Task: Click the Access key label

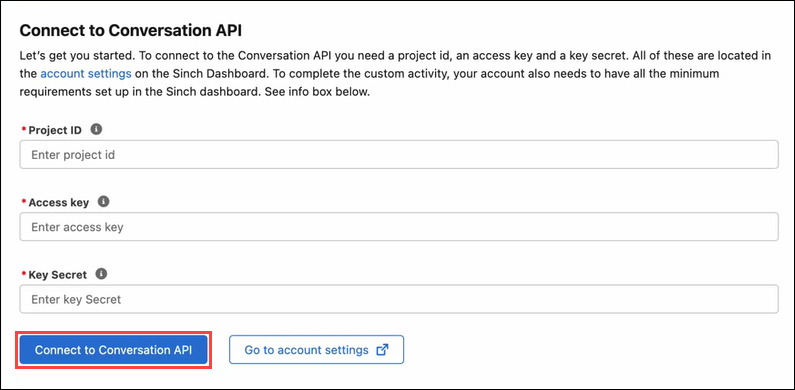Action: 58,202
